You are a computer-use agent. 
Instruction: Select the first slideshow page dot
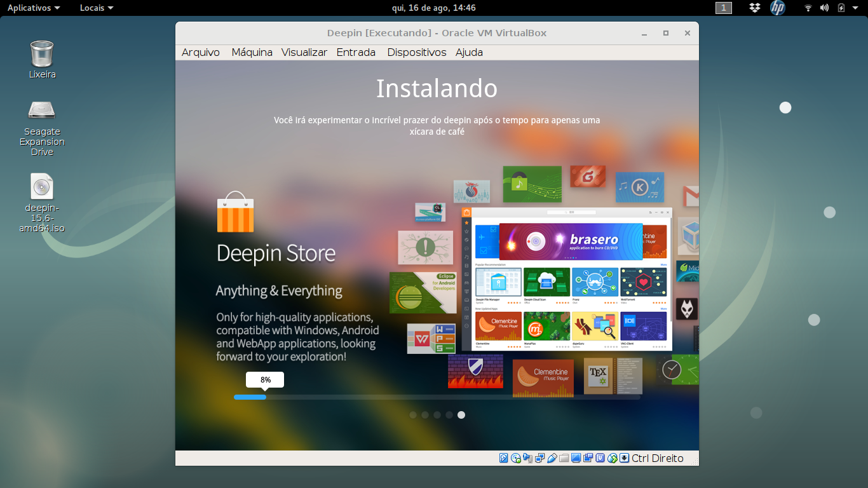[x=413, y=415]
